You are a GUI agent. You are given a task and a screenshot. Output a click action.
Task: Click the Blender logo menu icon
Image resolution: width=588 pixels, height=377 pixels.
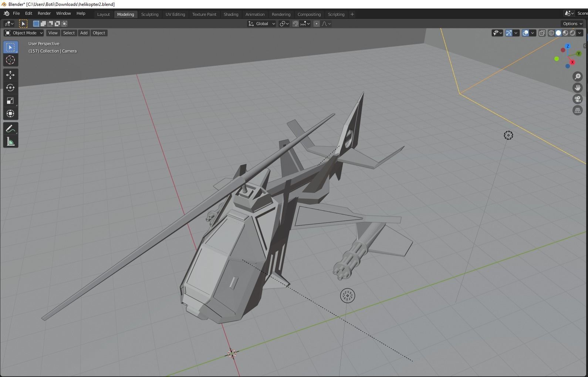pyautogui.click(x=6, y=13)
